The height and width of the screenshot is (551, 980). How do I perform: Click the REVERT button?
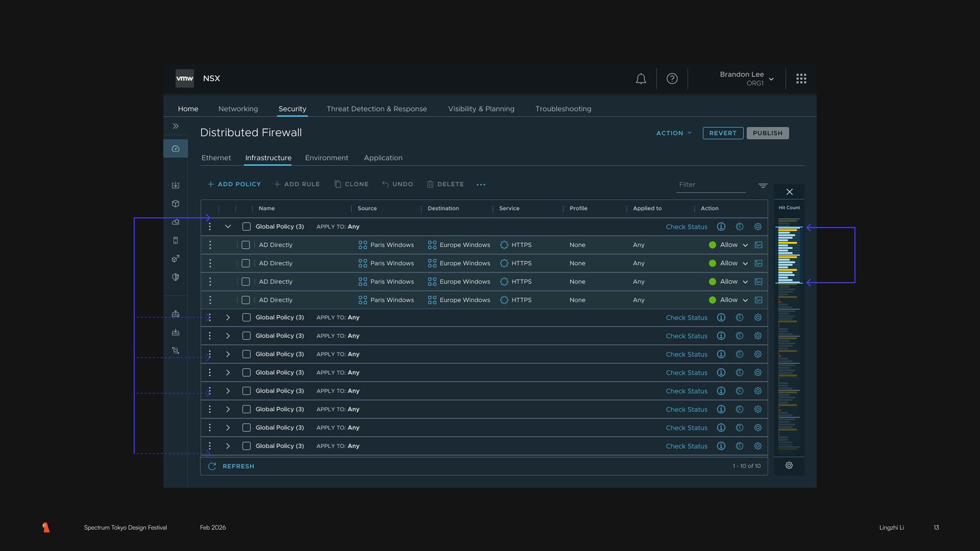coord(723,133)
